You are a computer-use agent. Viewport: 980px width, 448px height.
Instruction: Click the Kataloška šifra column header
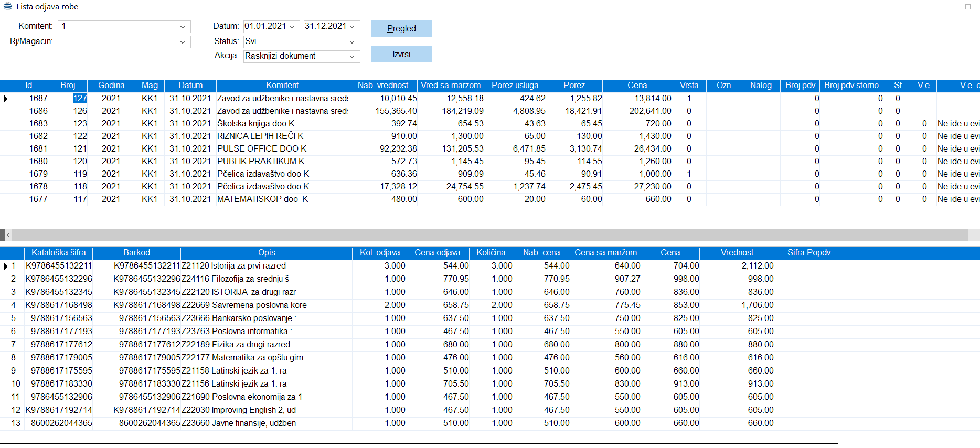58,253
